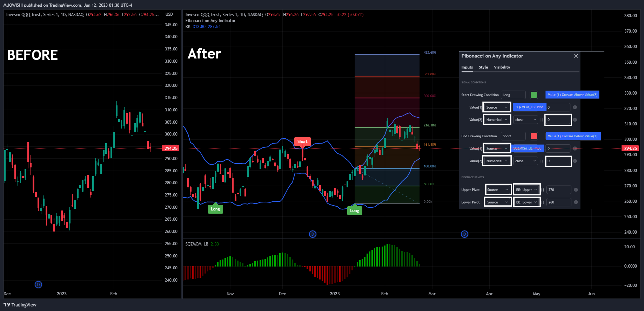Pick the red End Drawing Condition color
Viewport: 644px width, 311px height.
(x=534, y=136)
